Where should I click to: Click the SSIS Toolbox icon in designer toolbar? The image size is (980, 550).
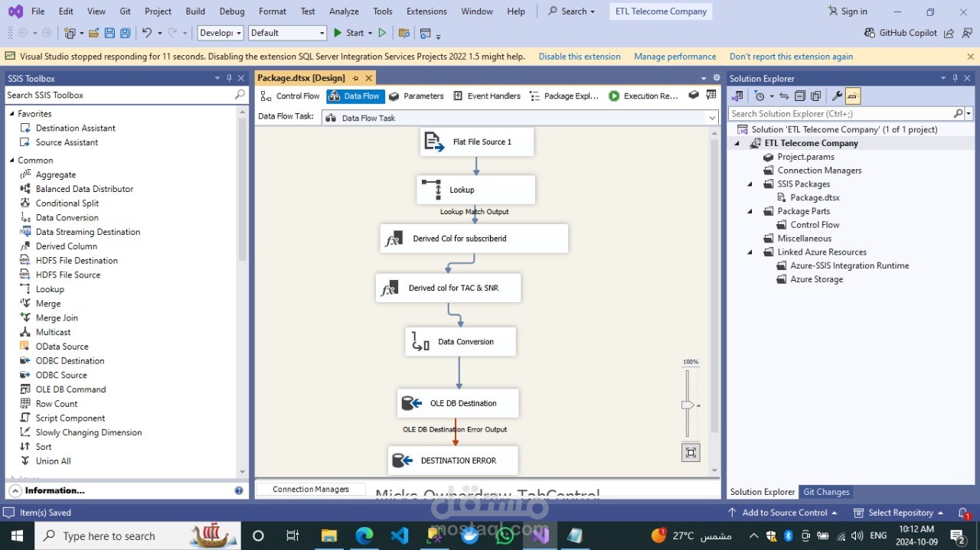point(694,96)
